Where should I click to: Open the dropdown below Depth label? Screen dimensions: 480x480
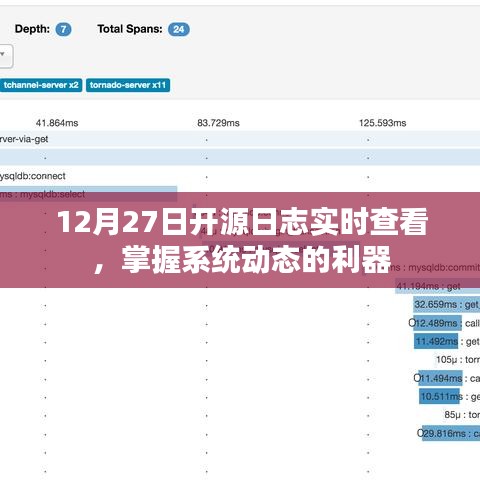click(x=5, y=56)
